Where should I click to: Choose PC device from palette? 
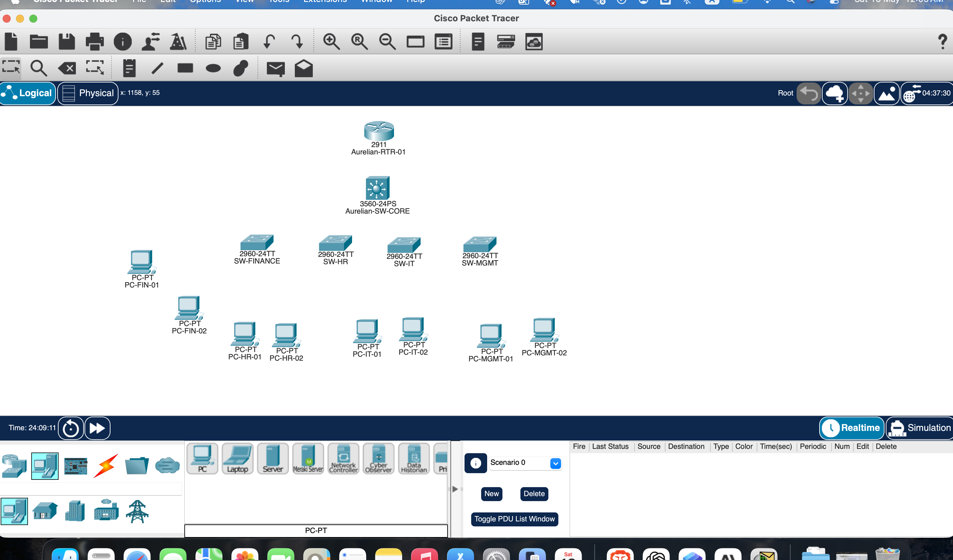coord(202,459)
